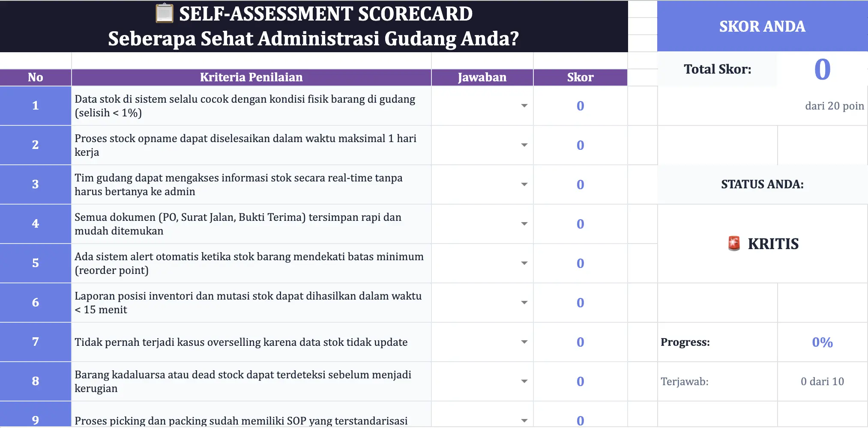
Task: Click the clipboard icon in the title
Action: (x=164, y=13)
